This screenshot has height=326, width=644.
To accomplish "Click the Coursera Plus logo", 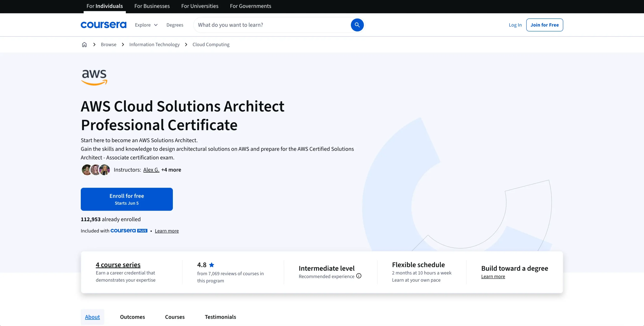I will 129,231.
